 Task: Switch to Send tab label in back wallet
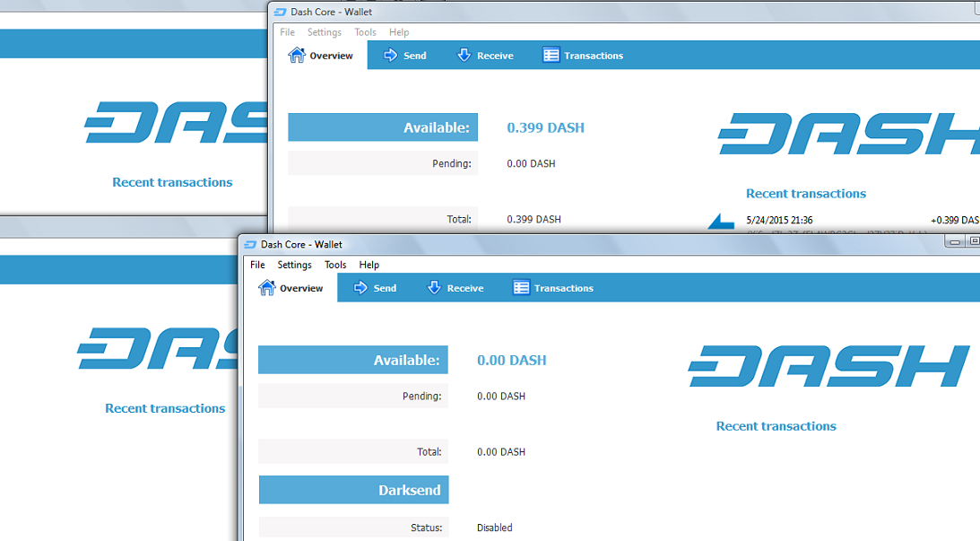[415, 56]
